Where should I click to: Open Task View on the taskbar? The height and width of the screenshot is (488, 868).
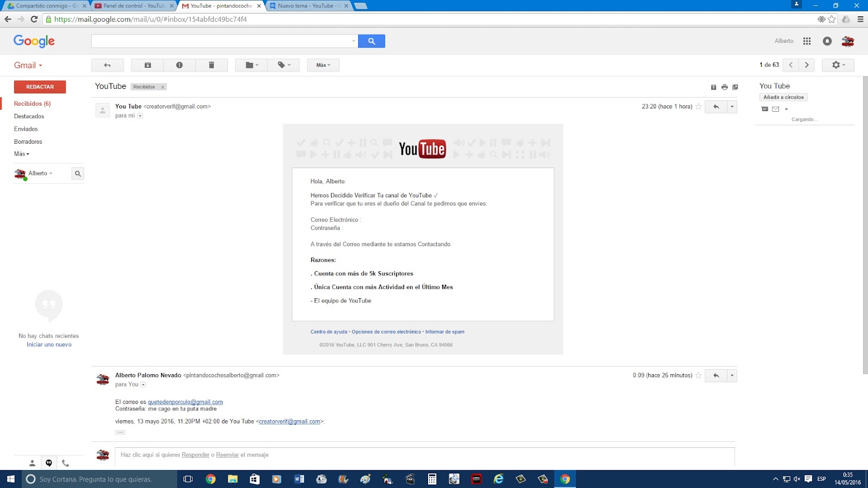pos(188,479)
